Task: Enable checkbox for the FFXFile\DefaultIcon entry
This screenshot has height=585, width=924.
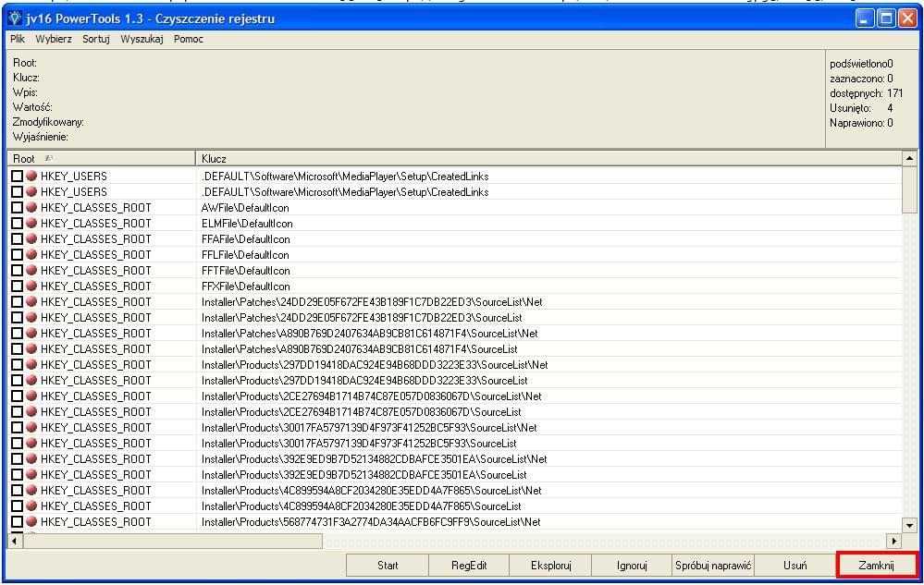Action: pos(17,286)
